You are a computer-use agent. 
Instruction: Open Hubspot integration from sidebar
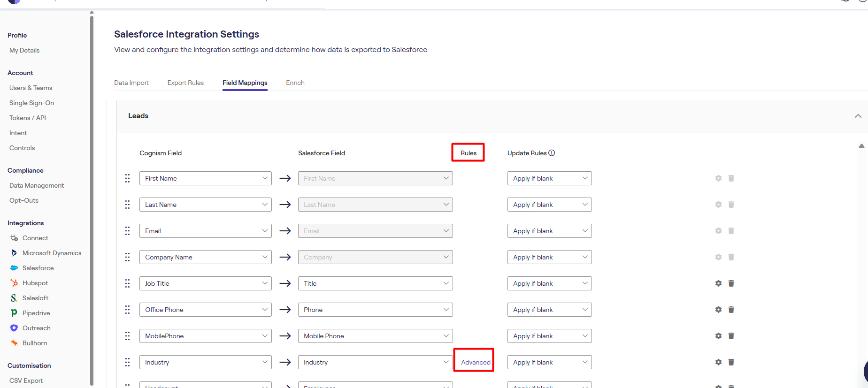(x=35, y=283)
